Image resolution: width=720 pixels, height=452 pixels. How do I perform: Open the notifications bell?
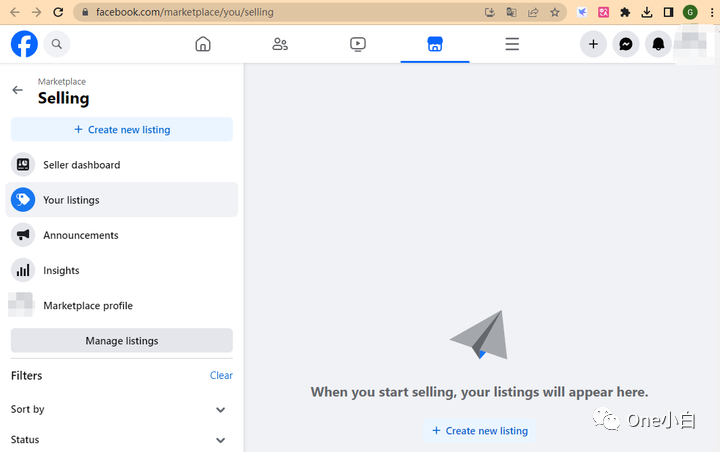(x=658, y=44)
